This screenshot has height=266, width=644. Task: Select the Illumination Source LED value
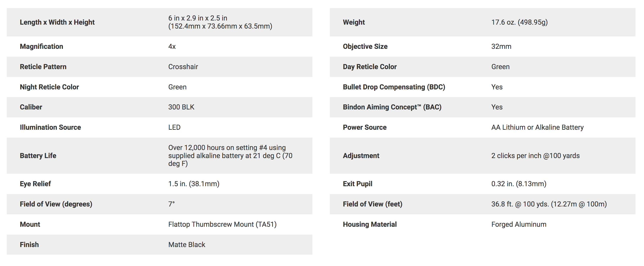(x=174, y=127)
